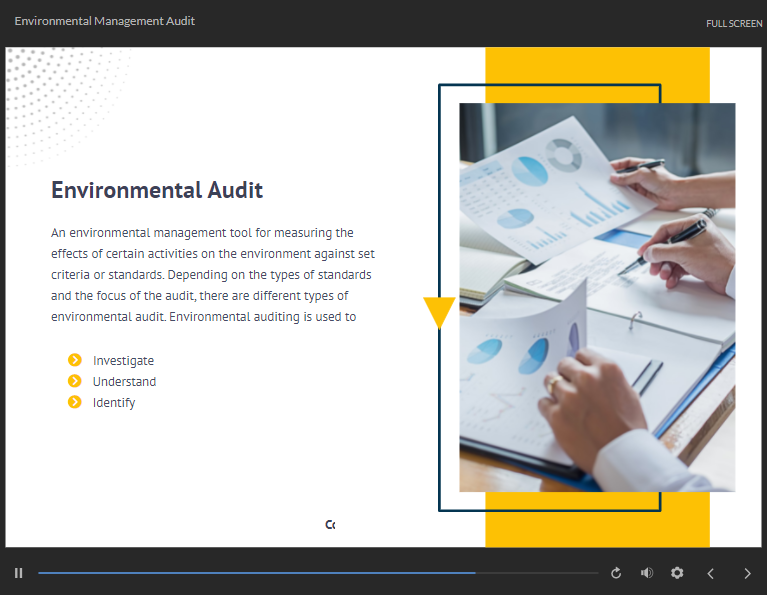Click the replay slide icon

click(x=616, y=573)
